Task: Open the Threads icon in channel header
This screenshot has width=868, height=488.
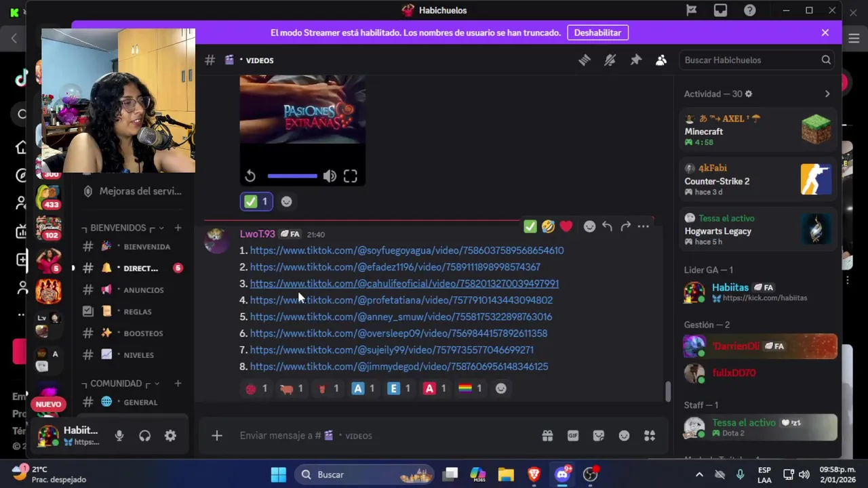Action: pos(585,60)
